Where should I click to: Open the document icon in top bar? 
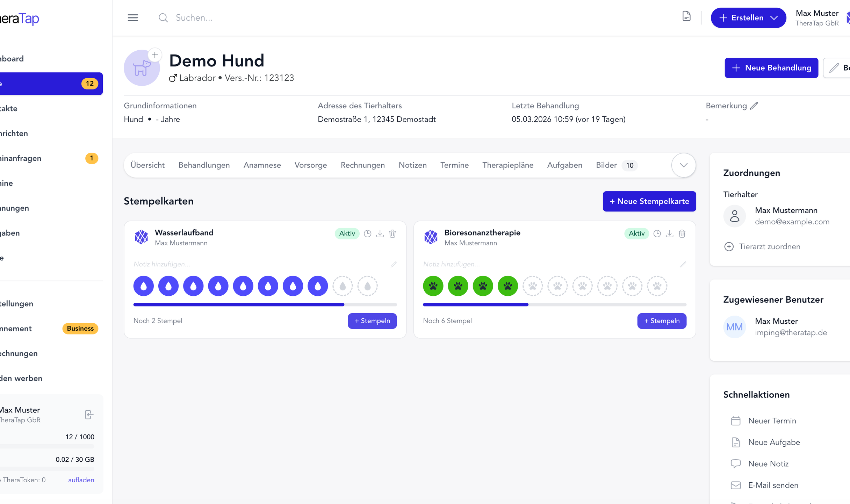click(x=686, y=16)
